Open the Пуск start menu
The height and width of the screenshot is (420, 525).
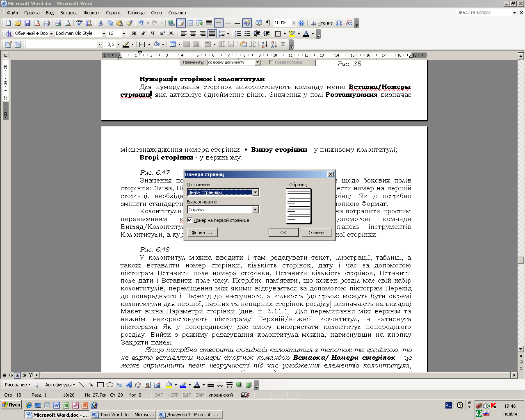[11, 405]
